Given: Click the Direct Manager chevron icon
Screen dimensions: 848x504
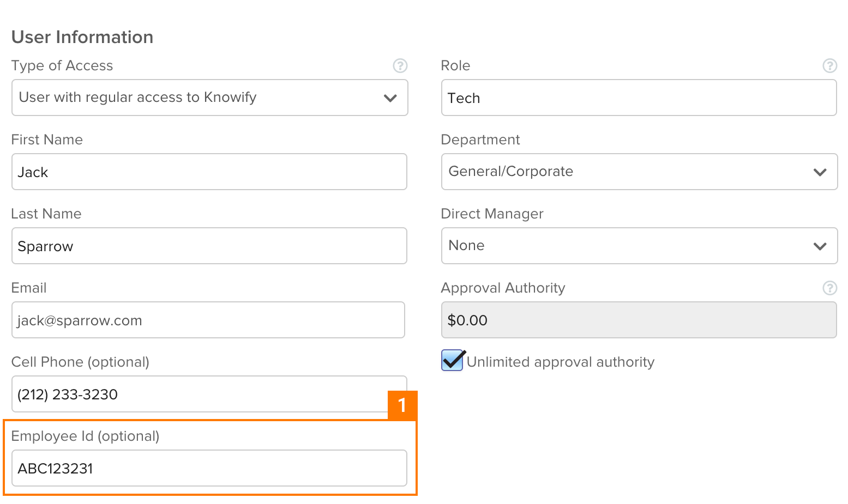Looking at the screenshot, I should [820, 246].
